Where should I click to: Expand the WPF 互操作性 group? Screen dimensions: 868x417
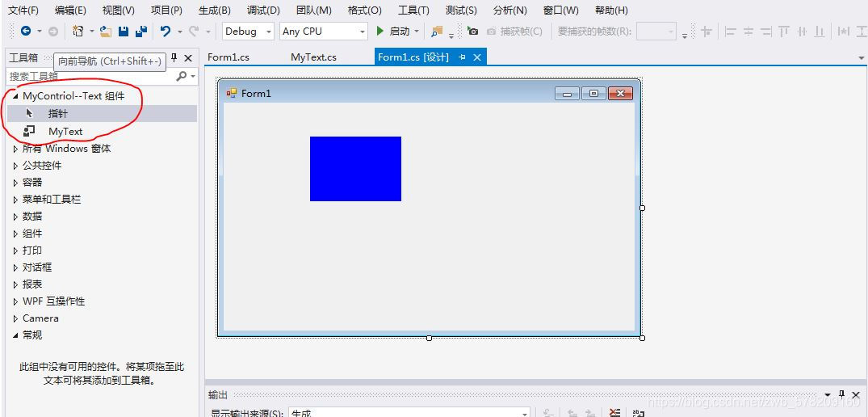click(x=15, y=301)
